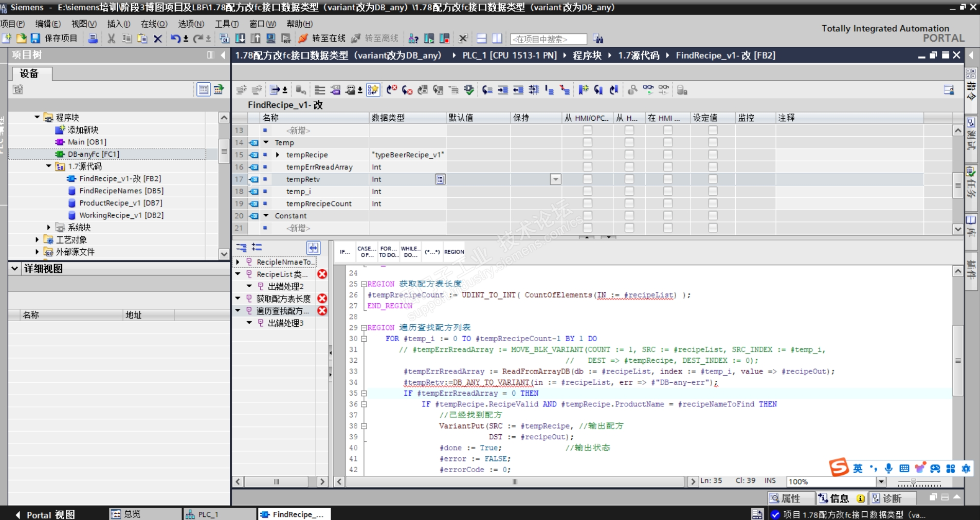This screenshot has width=980, height=520.
Task: Click the project search input field
Action: 548,39
